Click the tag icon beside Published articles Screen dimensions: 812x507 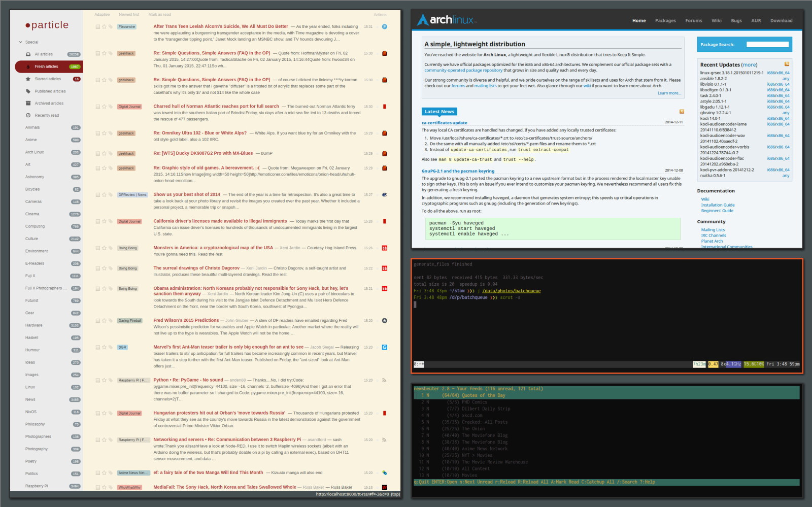[x=28, y=91]
